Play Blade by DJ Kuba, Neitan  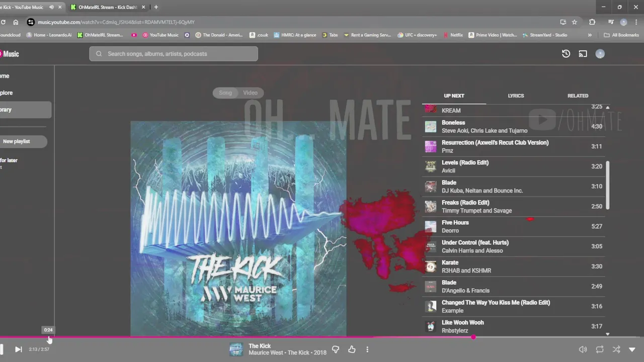point(513,187)
